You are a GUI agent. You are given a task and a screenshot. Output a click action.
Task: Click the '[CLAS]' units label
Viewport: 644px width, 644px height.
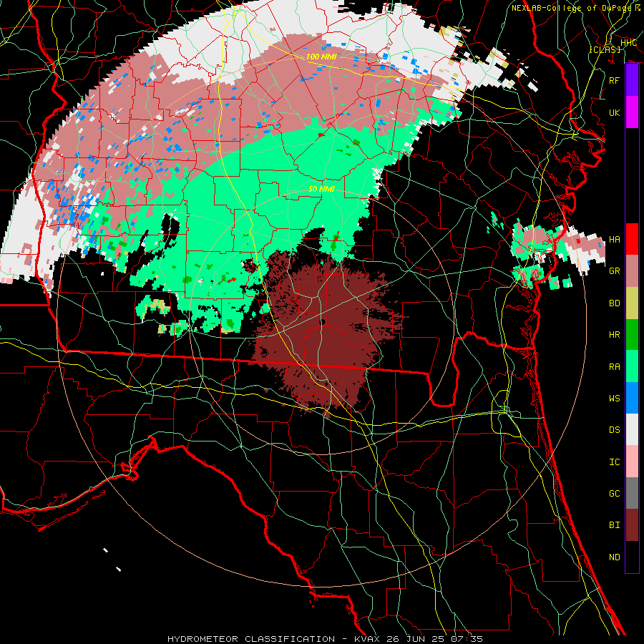(x=605, y=49)
